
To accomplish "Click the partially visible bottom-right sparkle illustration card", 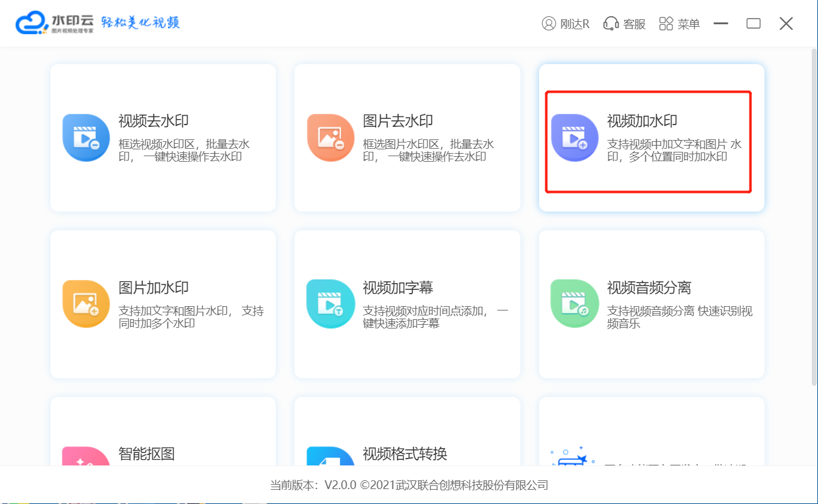I will coord(651,432).
